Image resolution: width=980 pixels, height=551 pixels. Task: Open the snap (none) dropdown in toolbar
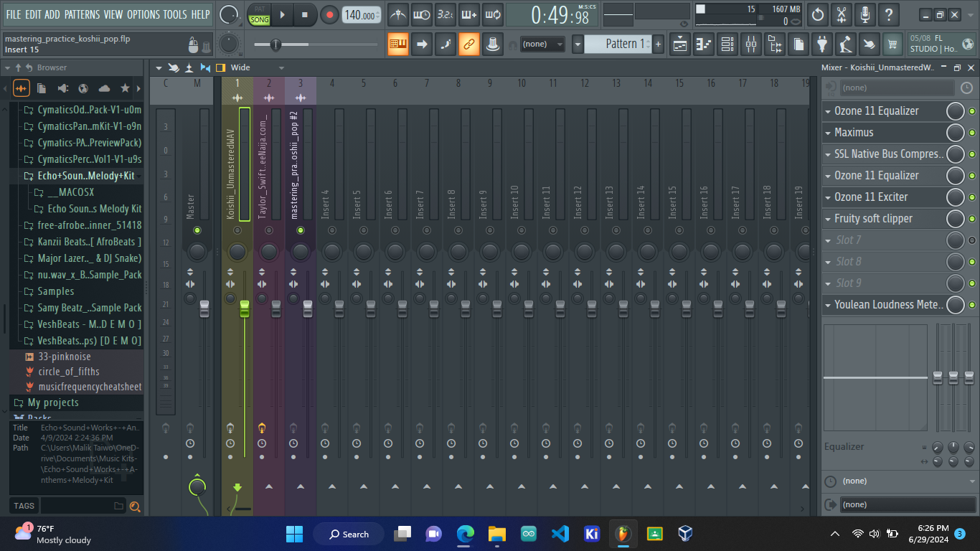click(x=542, y=44)
